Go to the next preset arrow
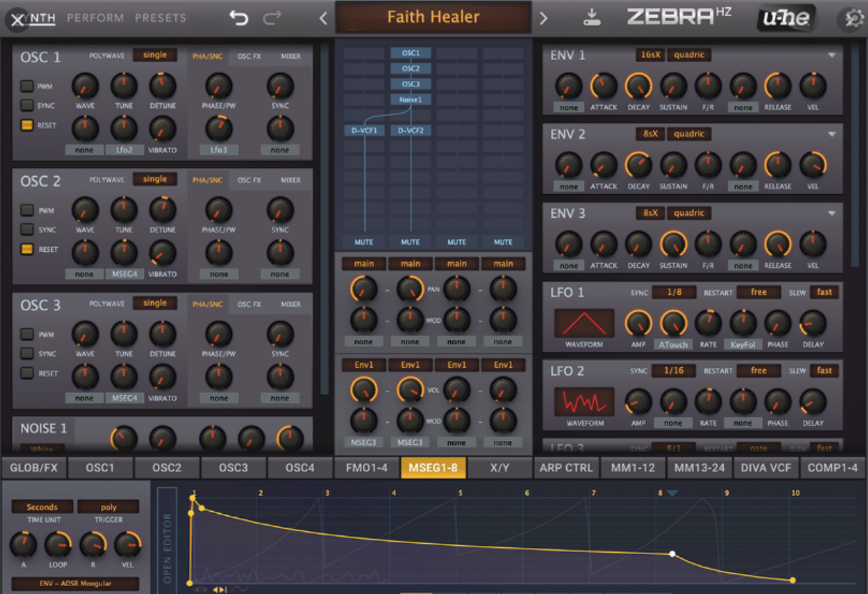 coord(543,19)
